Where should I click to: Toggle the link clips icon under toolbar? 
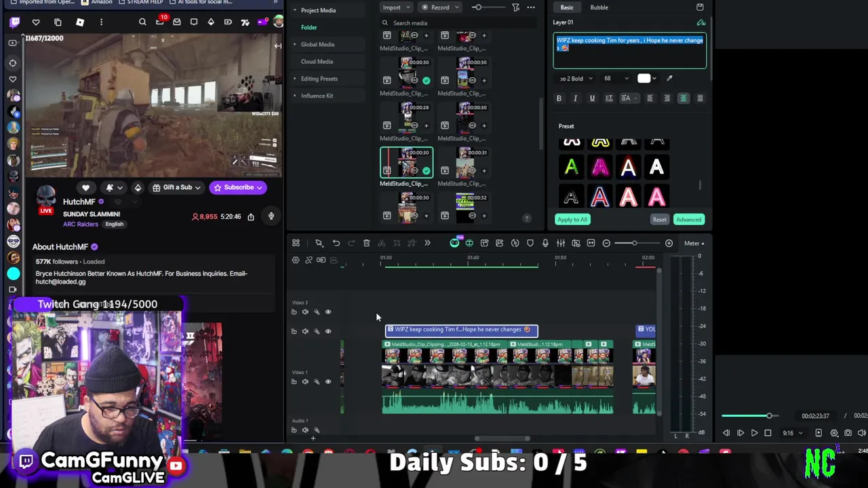[309, 260]
